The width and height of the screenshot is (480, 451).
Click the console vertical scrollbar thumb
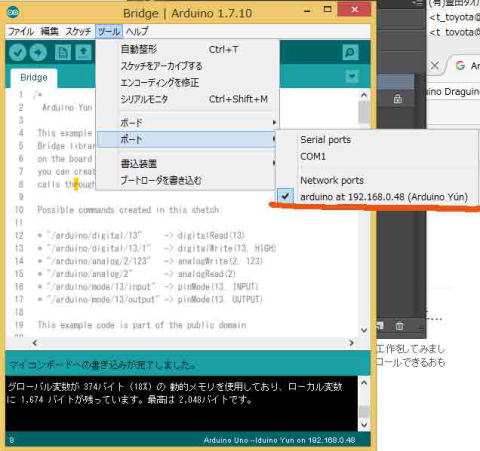coord(364,412)
